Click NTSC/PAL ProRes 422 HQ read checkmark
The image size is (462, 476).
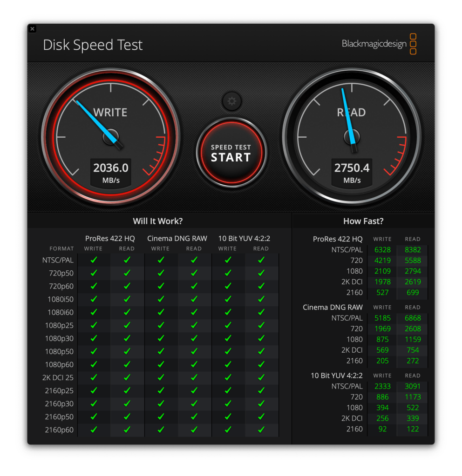(127, 260)
